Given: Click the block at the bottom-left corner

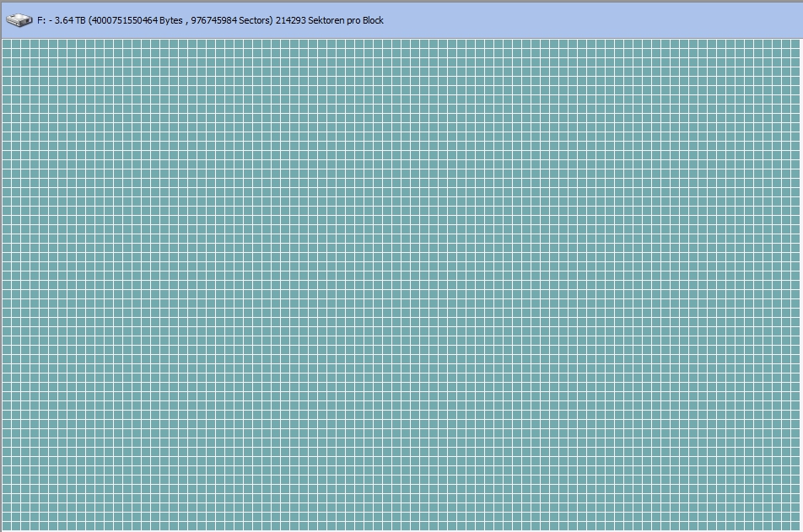Looking at the screenshot, I should [x=8, y=524].
